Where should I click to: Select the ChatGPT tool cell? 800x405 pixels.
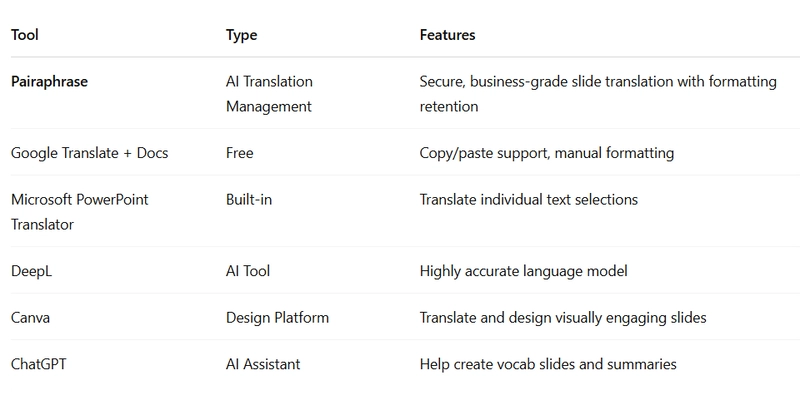(39, 364)
